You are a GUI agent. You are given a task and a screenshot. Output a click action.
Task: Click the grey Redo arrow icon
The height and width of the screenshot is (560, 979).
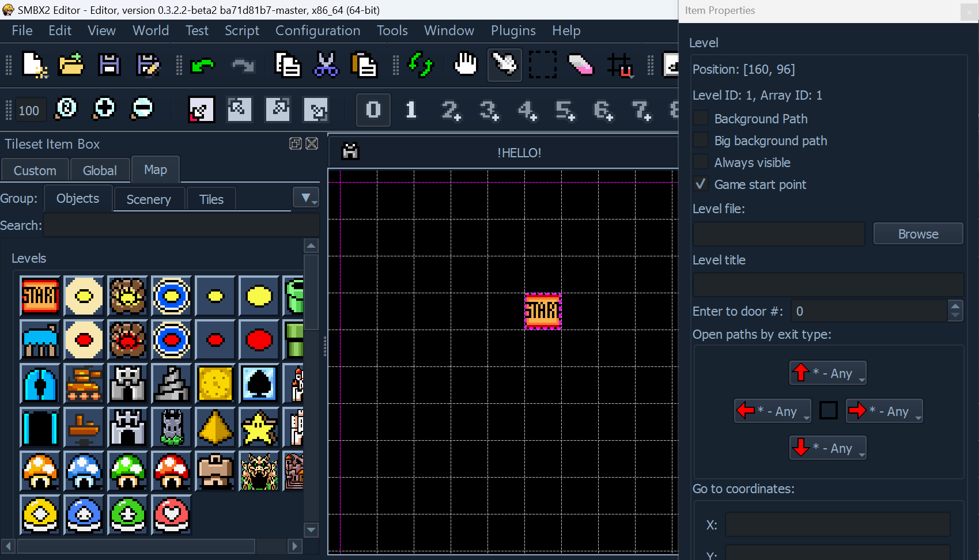[243, 65]
